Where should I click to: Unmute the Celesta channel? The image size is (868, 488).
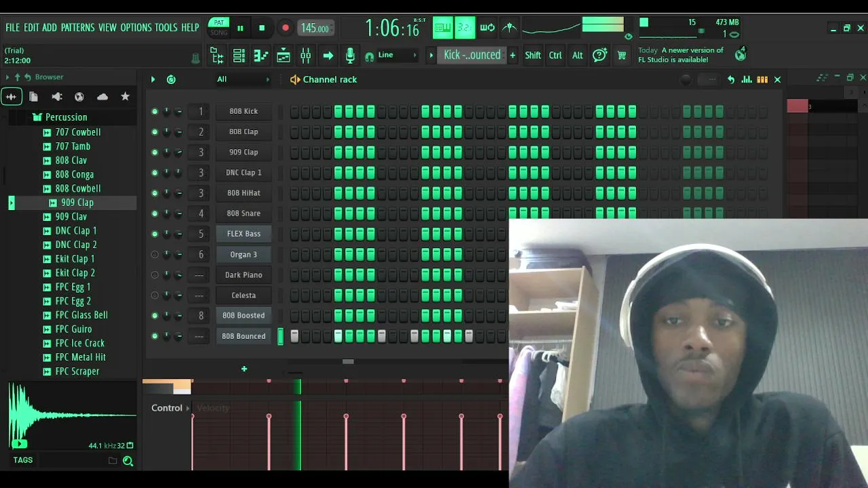click(x=155, y=295)
